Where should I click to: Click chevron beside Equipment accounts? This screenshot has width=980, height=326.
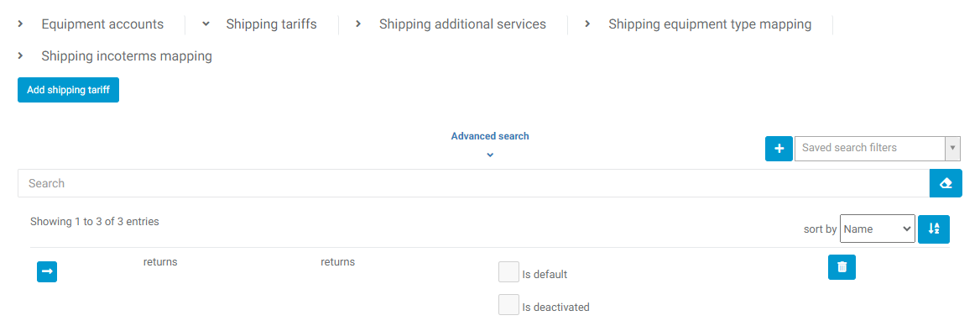pyautogui.click(x=21, y=24)
